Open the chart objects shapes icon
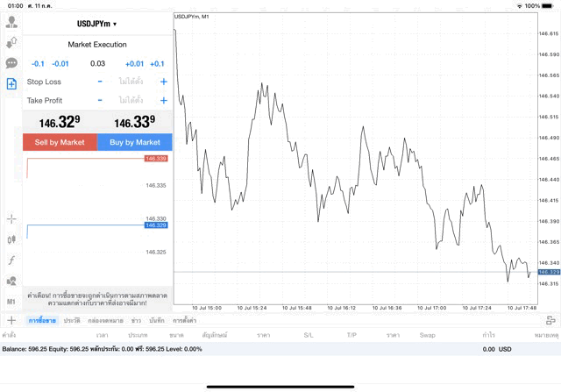The image size is (561, 392). 11,281
